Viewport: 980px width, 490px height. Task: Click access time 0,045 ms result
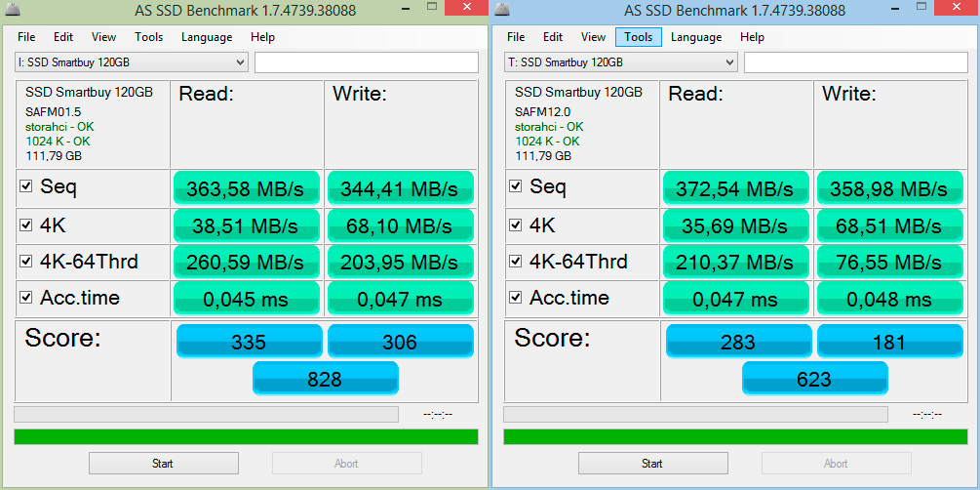tap(247, 299)
